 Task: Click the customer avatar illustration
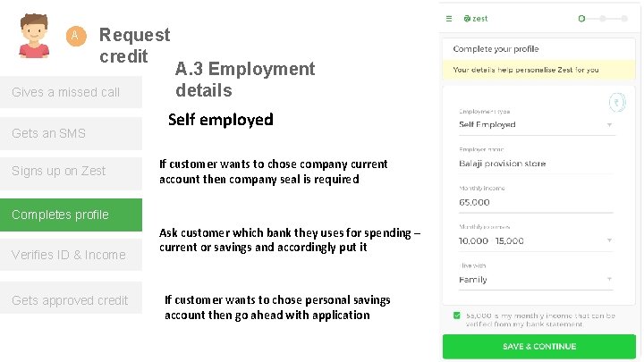point(34,36)
